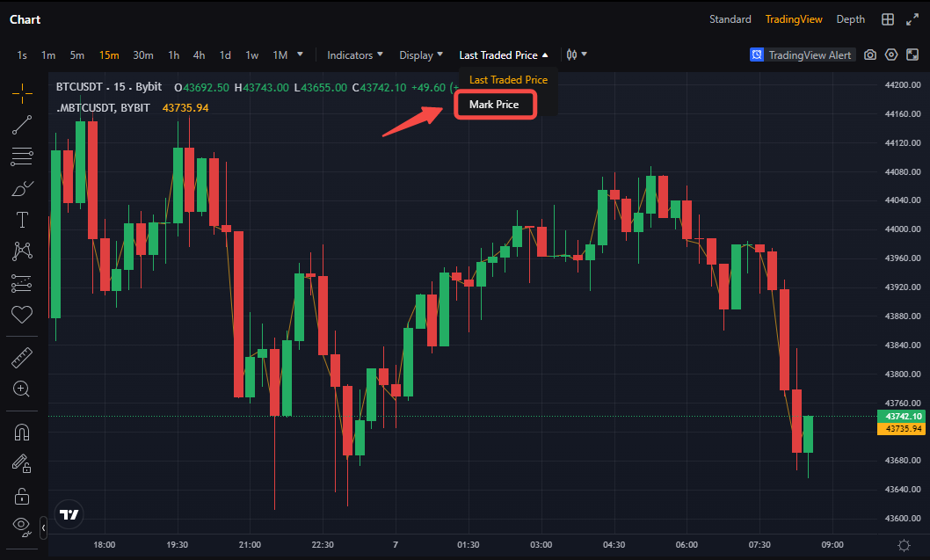The width and height of the screenshot is (930, 560).
Task: Add chart to favorites heart icon
Action: (x=23, y=315)
